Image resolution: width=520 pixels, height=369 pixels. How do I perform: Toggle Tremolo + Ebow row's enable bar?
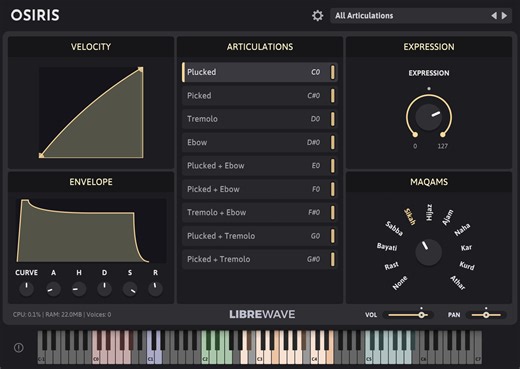(x=332, y=212)
